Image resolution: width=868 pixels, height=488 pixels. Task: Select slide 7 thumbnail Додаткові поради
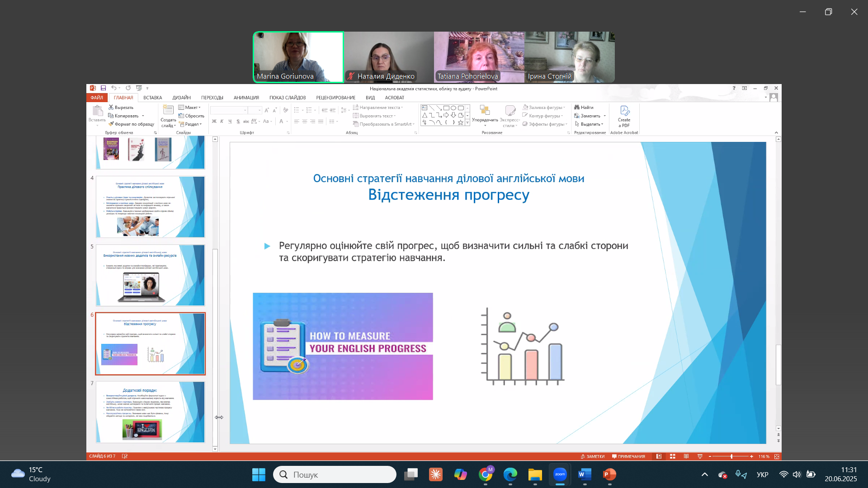[150, 412]
